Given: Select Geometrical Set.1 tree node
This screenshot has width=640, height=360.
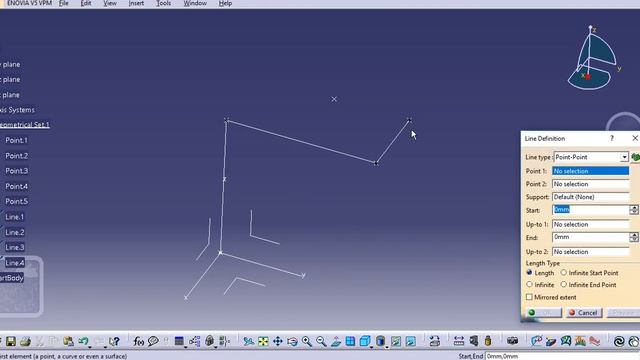Looking at the screenshot, I should coord(24,124).
